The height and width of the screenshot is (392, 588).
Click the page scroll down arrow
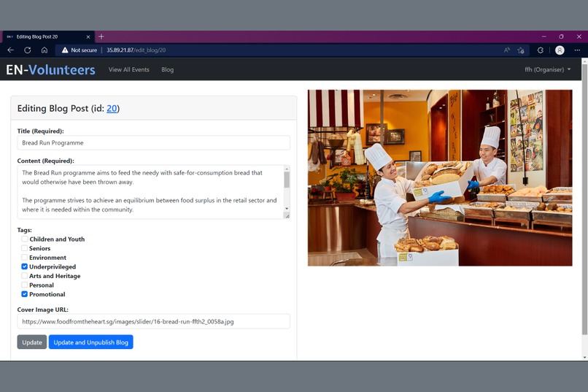point(584,357)
